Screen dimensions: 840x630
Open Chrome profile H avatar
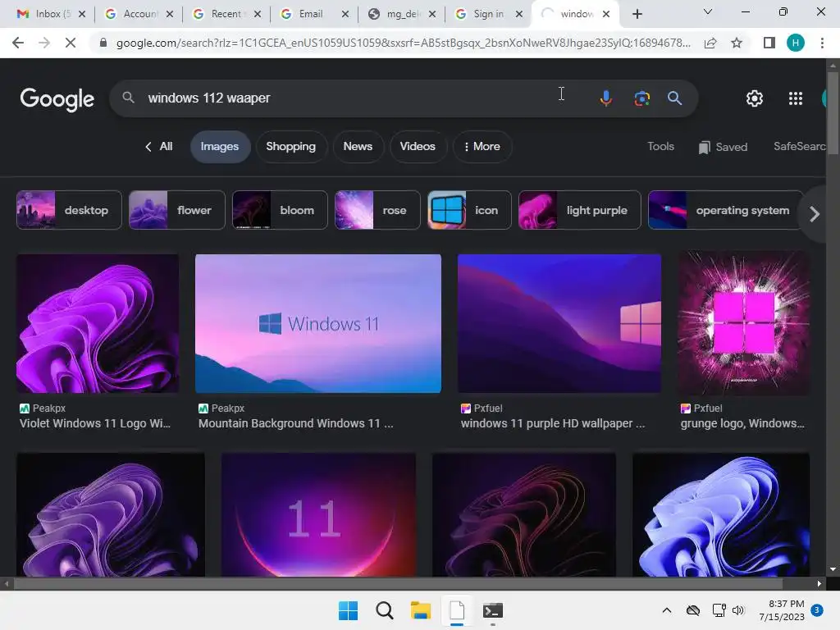point(796,43)
